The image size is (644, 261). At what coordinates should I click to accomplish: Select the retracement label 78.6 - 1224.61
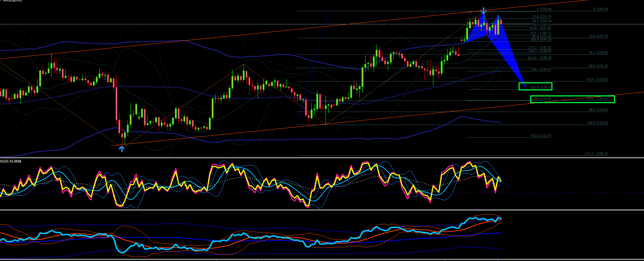[597, 99]
